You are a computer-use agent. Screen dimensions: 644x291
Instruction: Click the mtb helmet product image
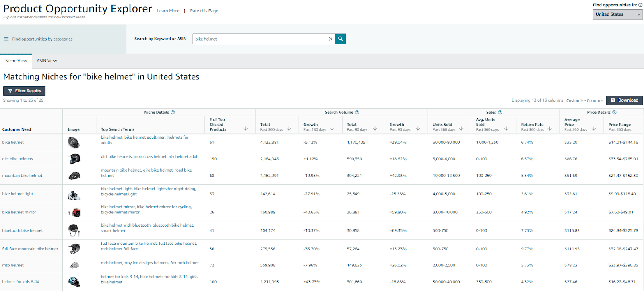[x=74, y=265]
